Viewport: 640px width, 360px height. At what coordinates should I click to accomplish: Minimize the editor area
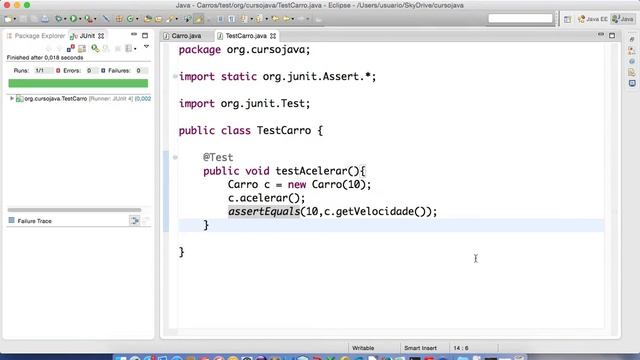(x=601, y=34)
